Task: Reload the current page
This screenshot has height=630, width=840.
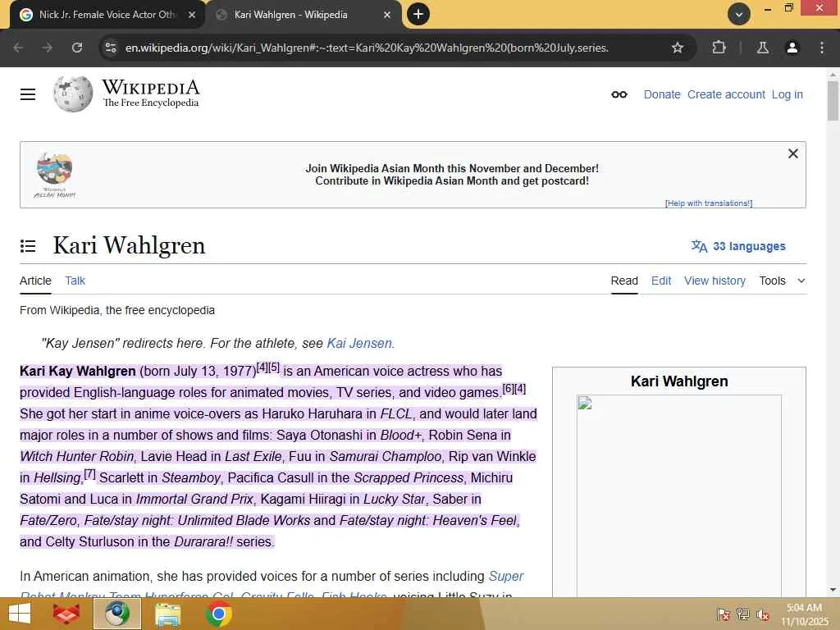Action: pyautogui.click(x=77, y=48)
